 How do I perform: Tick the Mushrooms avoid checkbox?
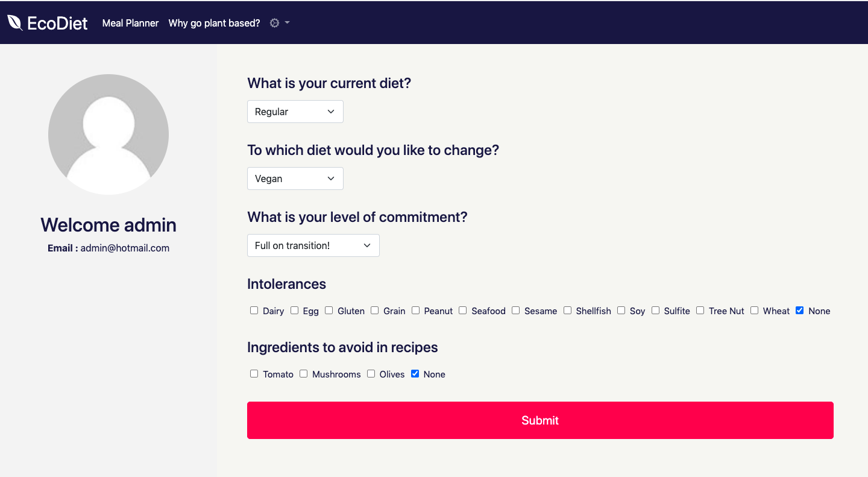pyautogui.click(x=303, y=374)
